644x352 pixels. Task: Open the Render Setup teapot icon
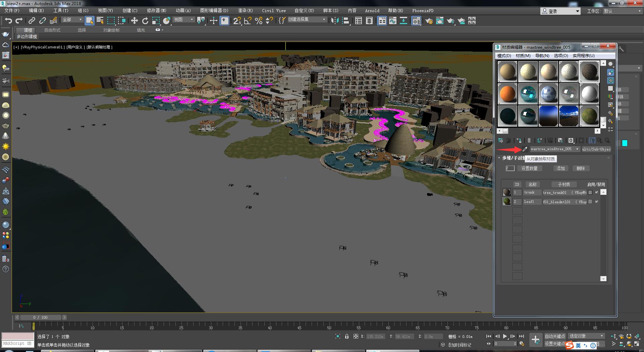click(x=429, y=21)
